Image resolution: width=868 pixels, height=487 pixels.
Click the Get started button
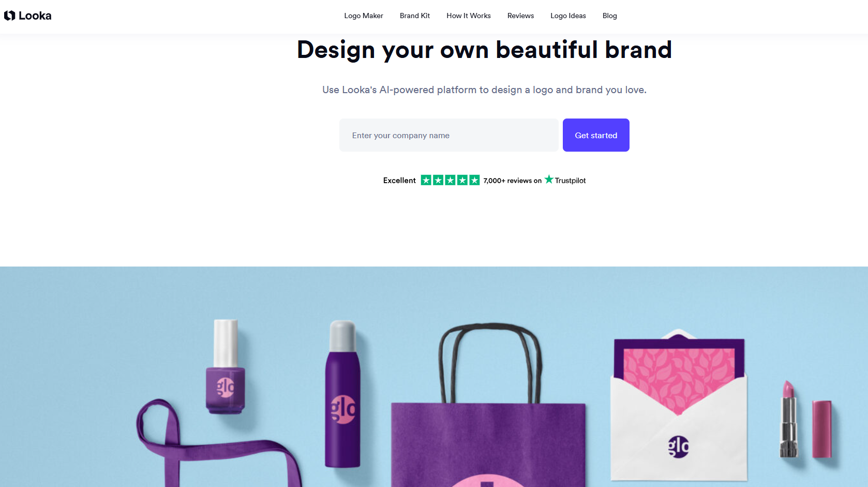point(596,135)
